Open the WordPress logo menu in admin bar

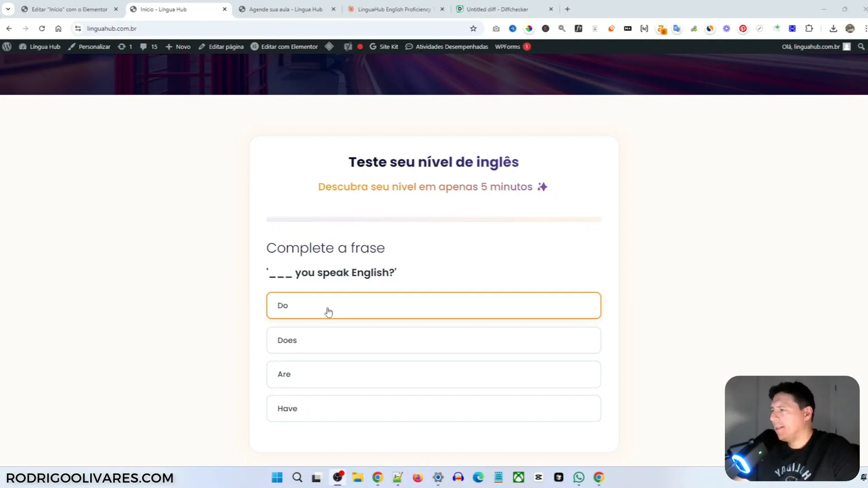7,47
